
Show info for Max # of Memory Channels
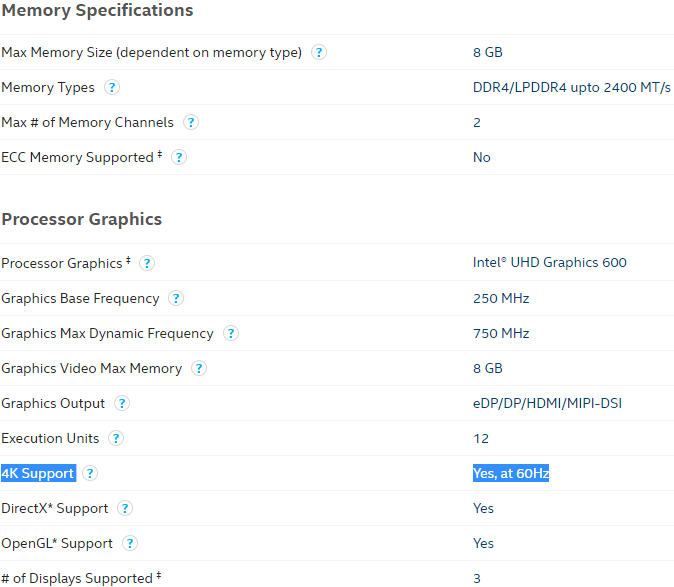pos(191,122)
